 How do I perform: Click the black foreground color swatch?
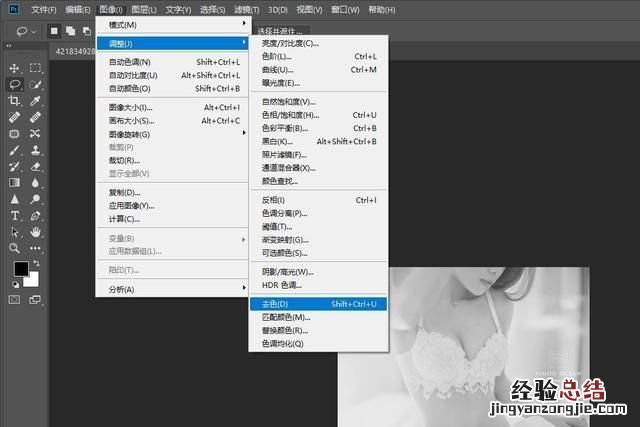click(x=20, y=268)
